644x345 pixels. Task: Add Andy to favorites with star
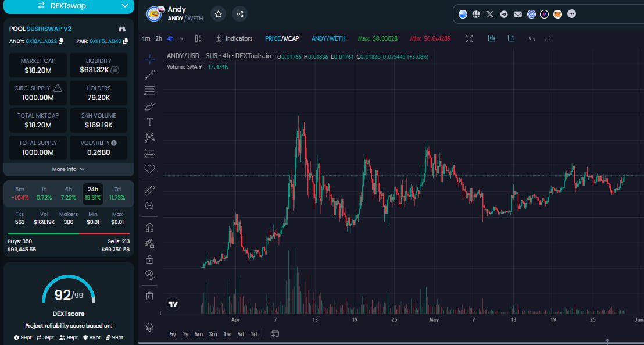click(x=219, y=15)
